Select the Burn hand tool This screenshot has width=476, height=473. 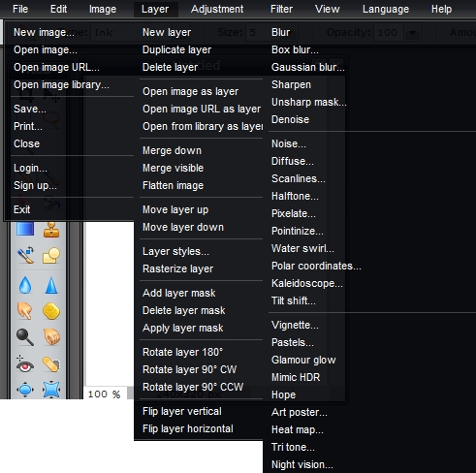(x=51, y=337)
